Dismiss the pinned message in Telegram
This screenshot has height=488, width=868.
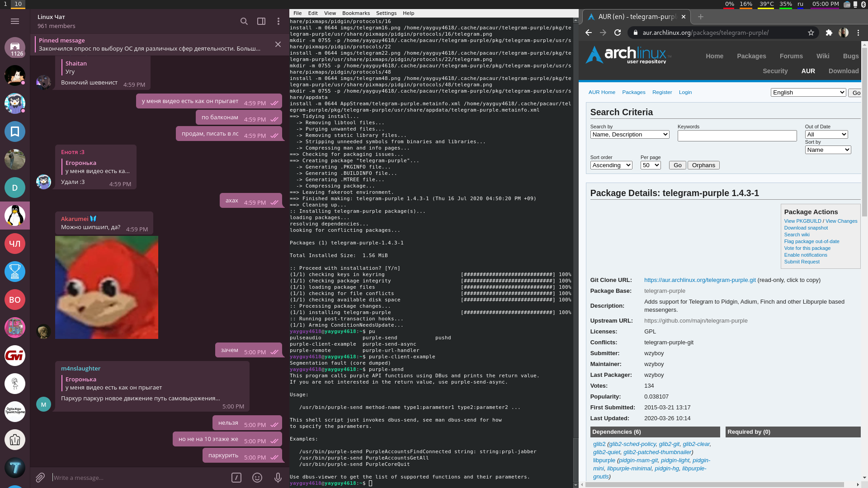278,44
